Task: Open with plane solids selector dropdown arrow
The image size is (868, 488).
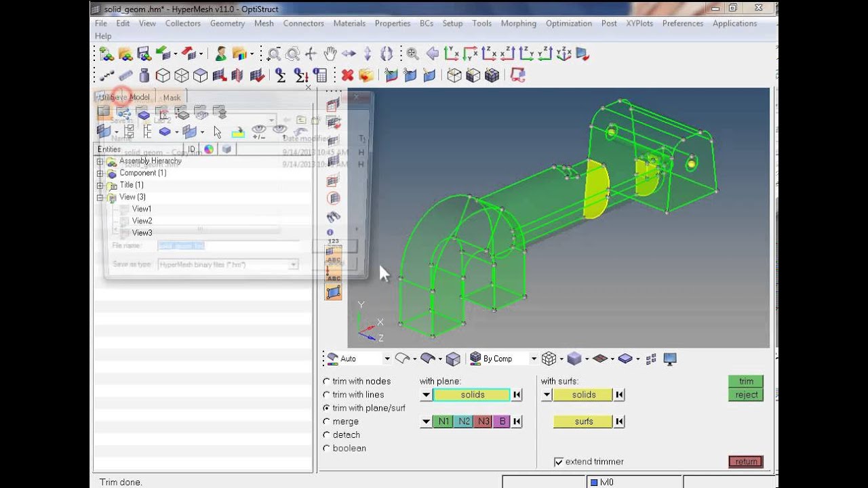Action: [x=426, y=394]
